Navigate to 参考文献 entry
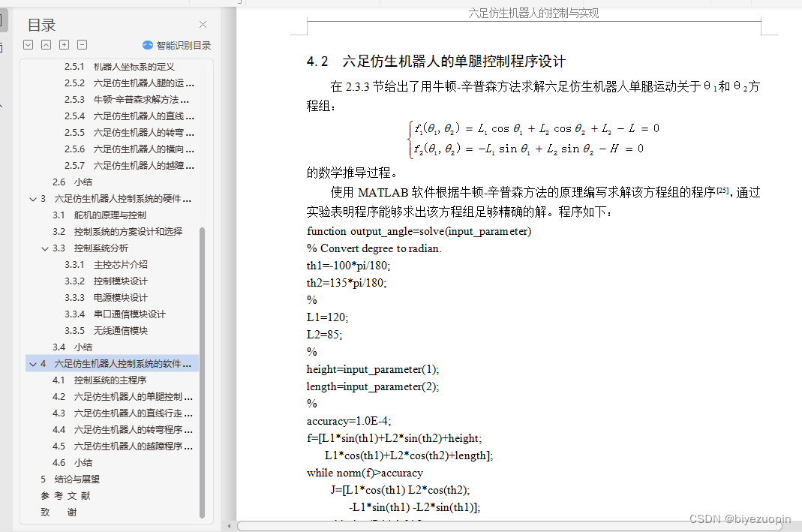802x532 pixels. (x=65, y=496)
